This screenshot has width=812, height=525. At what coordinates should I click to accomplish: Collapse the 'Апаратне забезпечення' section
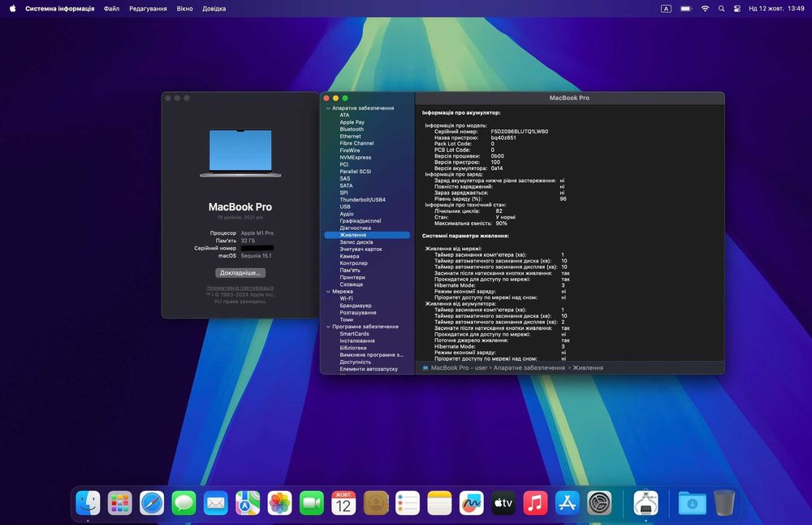pos(328,108)
